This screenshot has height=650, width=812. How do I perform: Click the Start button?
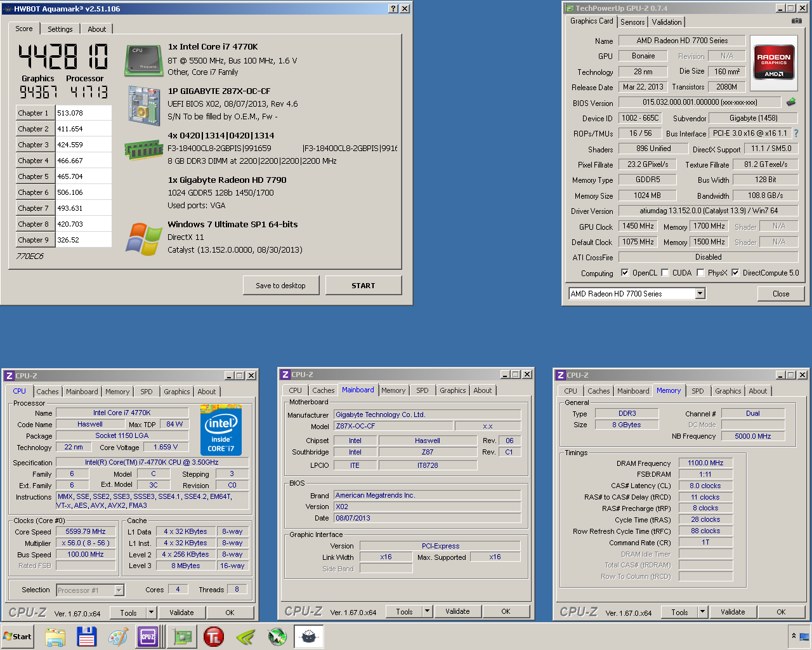click(x=18, y=637)
